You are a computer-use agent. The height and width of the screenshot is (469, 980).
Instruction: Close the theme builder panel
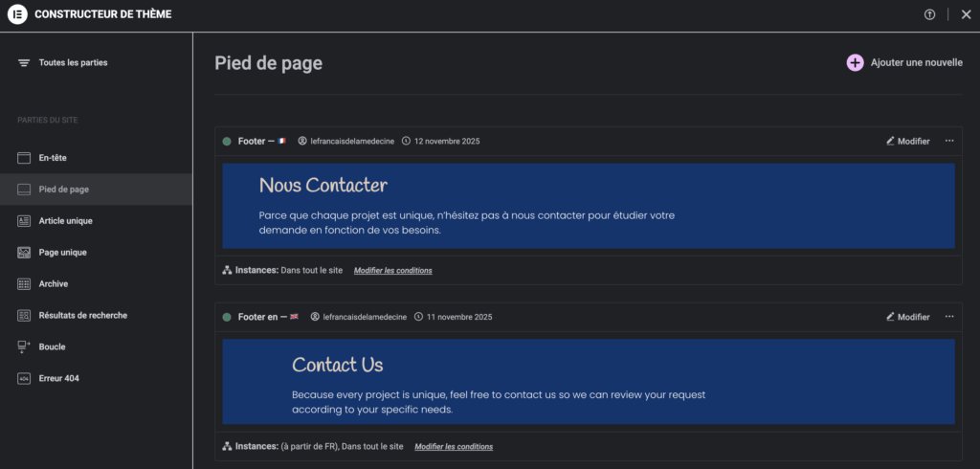966,14
